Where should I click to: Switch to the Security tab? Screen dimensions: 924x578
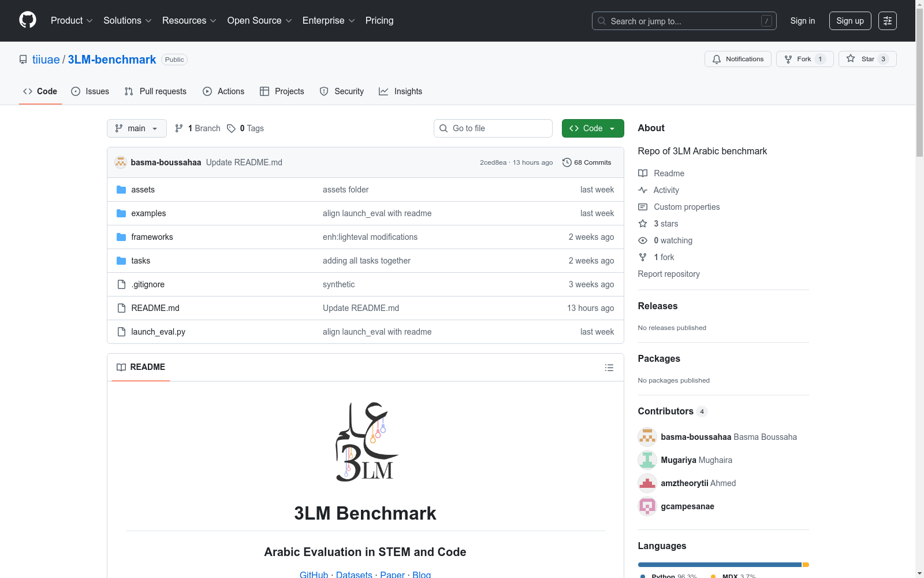pyautogui.click(x=342, y=91)
